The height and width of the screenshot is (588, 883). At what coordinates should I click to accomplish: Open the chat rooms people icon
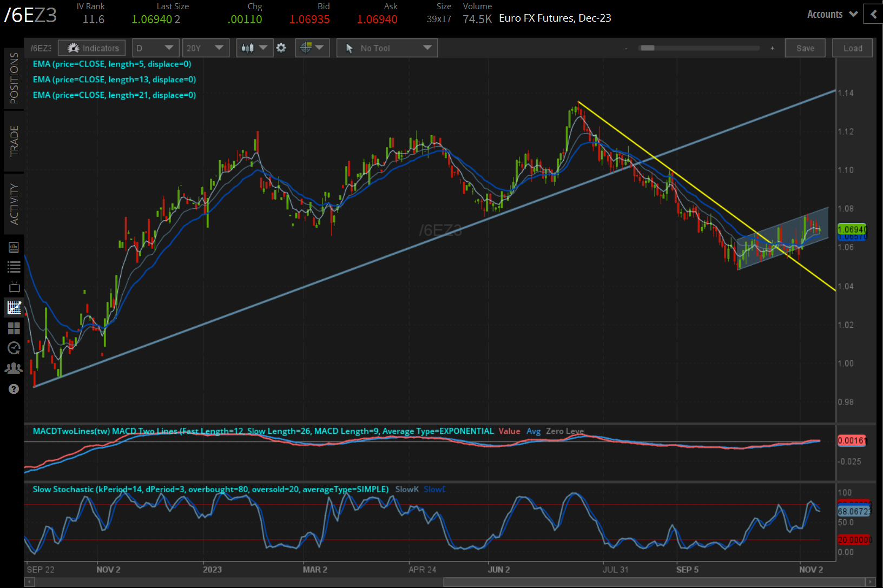[14, 368]
